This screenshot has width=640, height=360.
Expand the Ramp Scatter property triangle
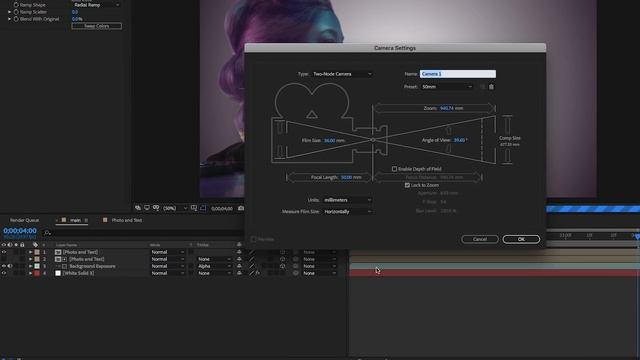(x=9, y=12)
